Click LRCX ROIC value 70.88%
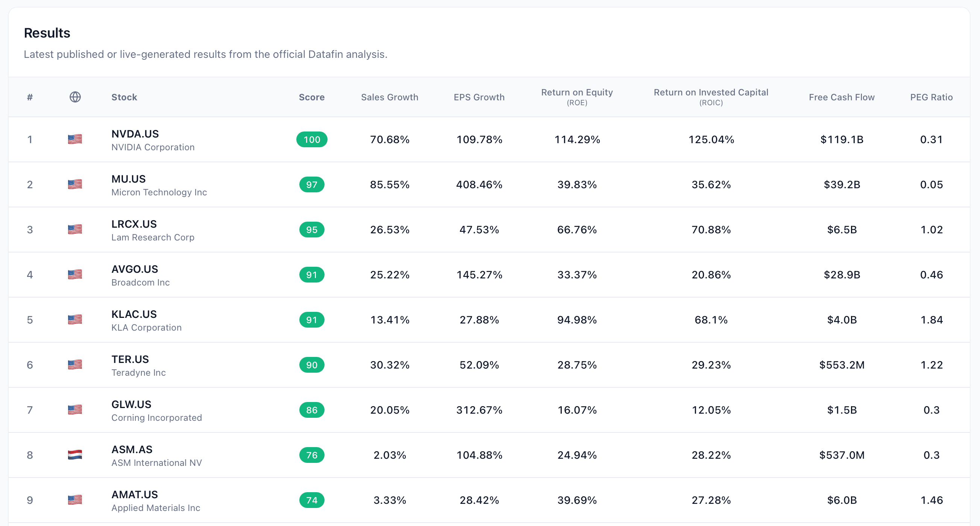The width and height of the screenshot is (980, 526). pyautogui.click(x=711, y=230)
